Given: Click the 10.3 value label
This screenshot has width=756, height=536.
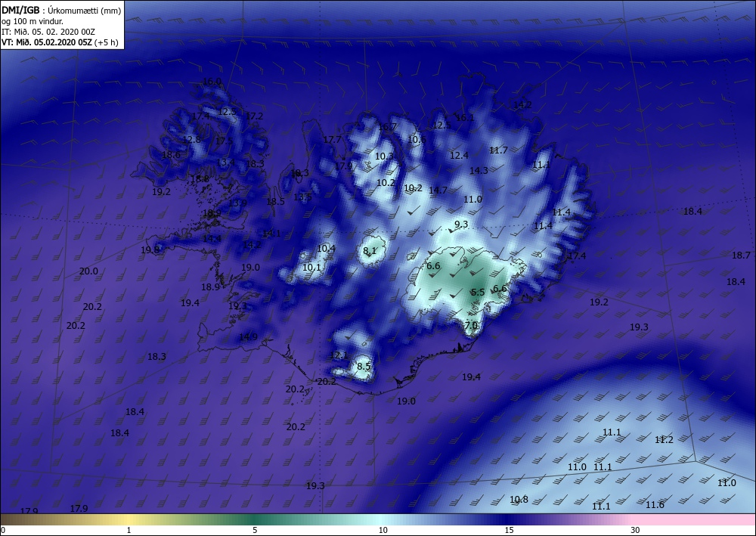Looking at the screenshot, I should click(x=384, y=156).
